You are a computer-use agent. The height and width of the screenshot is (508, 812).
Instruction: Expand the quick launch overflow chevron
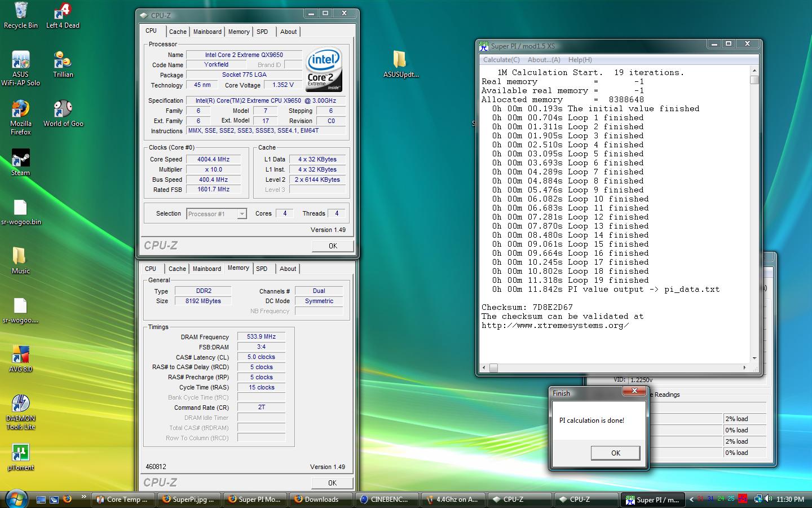[83, 497]
